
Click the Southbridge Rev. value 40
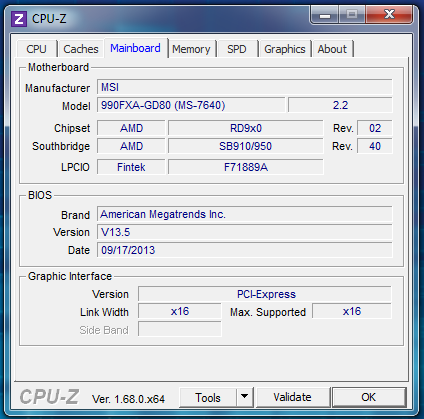coord(375,146)
